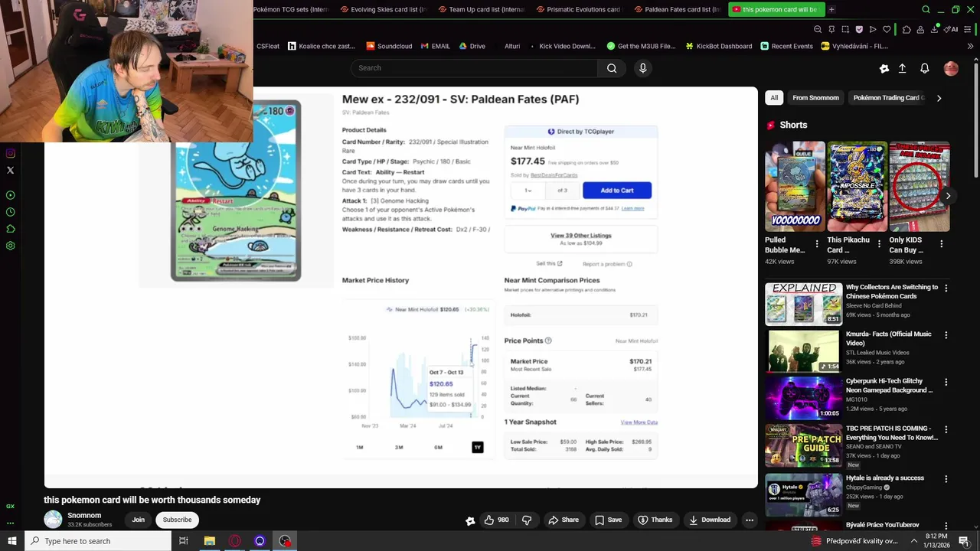Click the Join channel button
980x551 pixels.
[x=138, y=520]
